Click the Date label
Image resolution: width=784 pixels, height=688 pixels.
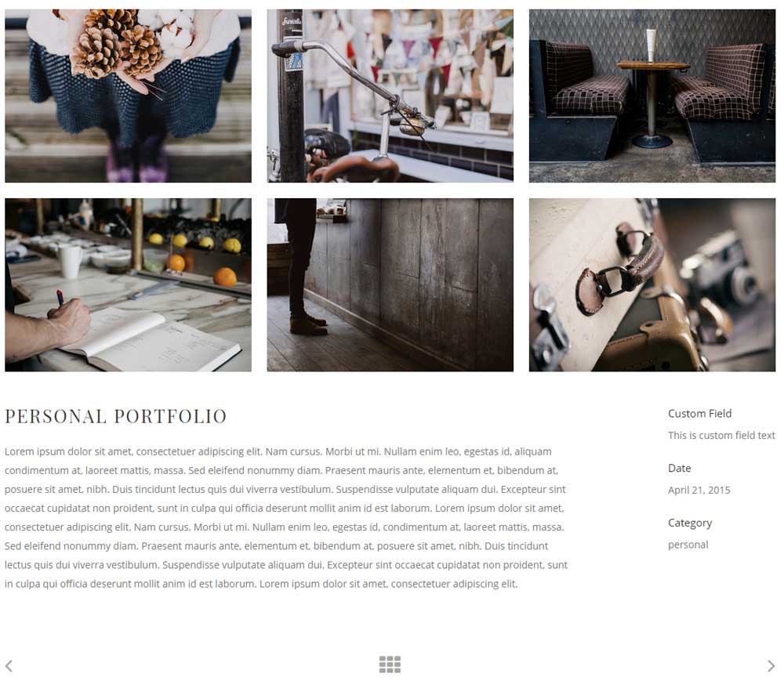coord(680,468)
